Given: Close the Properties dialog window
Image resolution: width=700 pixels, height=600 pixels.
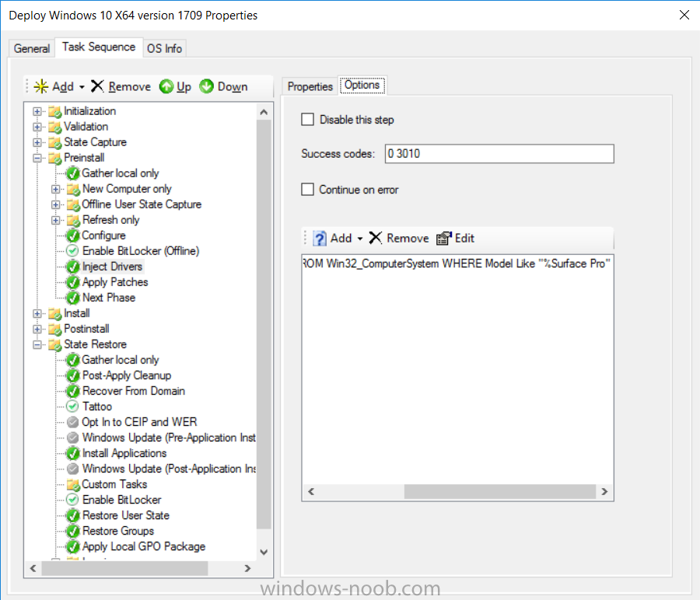Looking at the screenshot, I should (x=684, y=15).
